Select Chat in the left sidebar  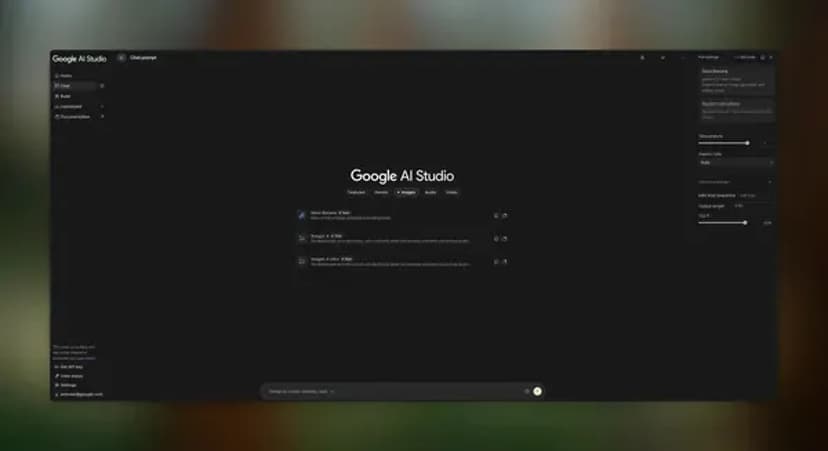(x=74, y=86)
